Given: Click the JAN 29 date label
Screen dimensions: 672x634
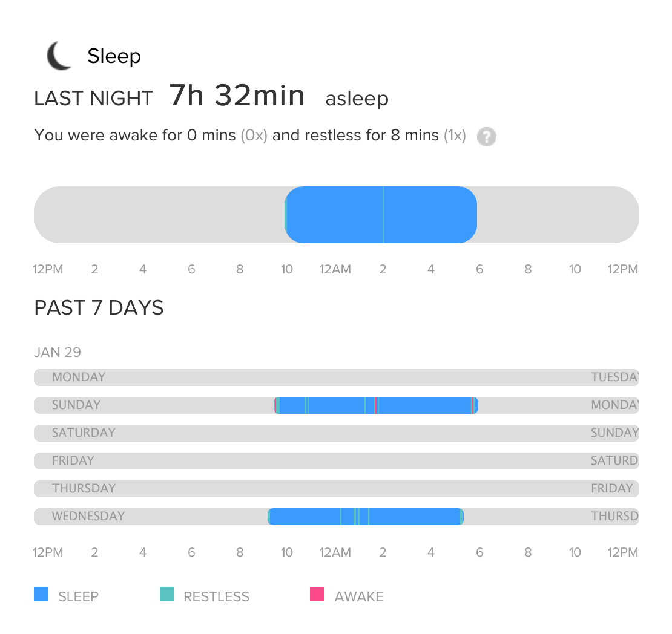Looking at the screenshot, I should click(x=58, y=352).
